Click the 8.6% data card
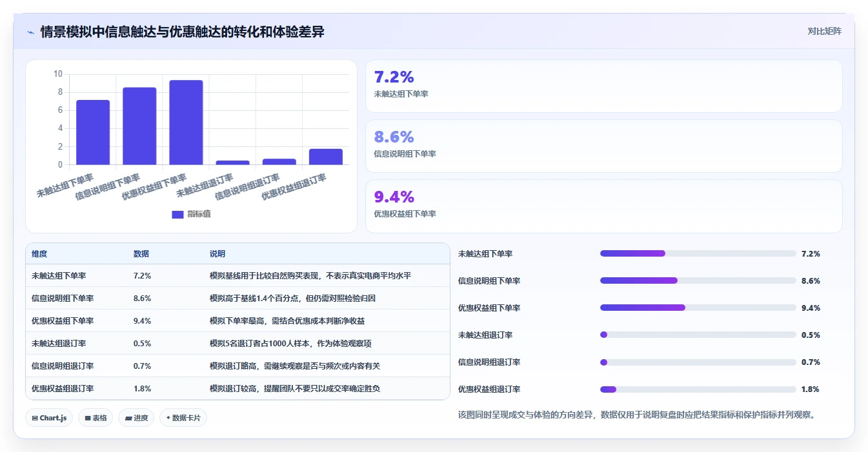Screen dimensions: 868x452 (x=604, y=146)
